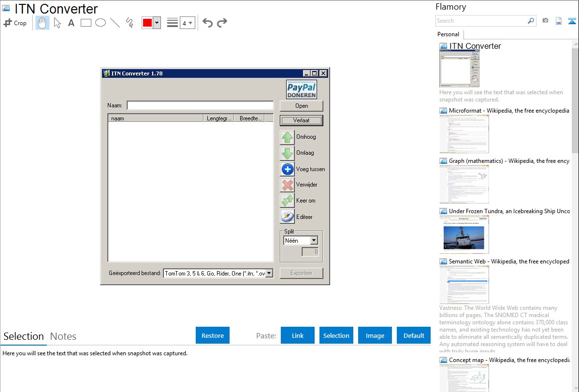Activate the hand pan tool
The height and width of the screenshot is (392, 579).
point(42,23)
